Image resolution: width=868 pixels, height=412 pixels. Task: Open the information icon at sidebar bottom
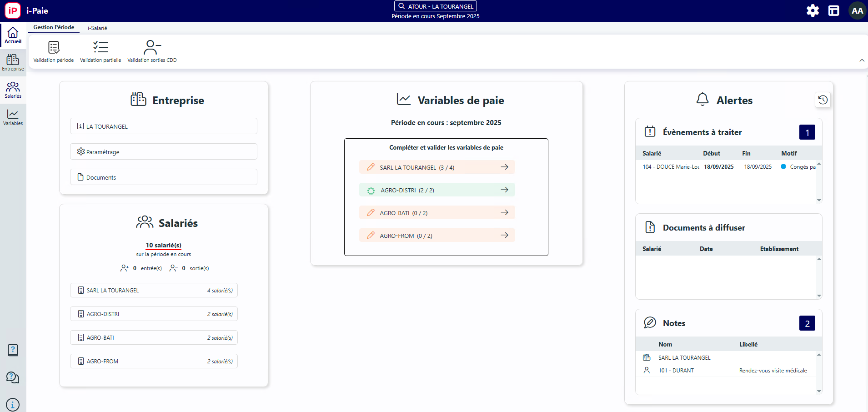click(x=13, y=404)
